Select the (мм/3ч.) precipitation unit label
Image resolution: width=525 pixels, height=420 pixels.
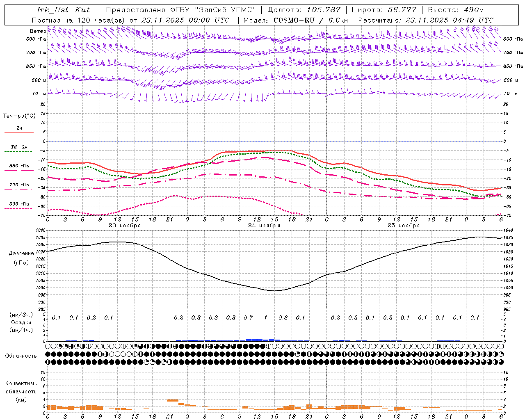pyautogui.click(x=21, y=315)
